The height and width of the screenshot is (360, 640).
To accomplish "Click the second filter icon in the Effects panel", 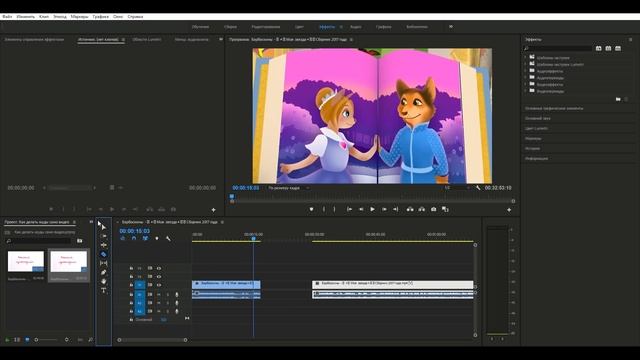I will pos(608,48).
